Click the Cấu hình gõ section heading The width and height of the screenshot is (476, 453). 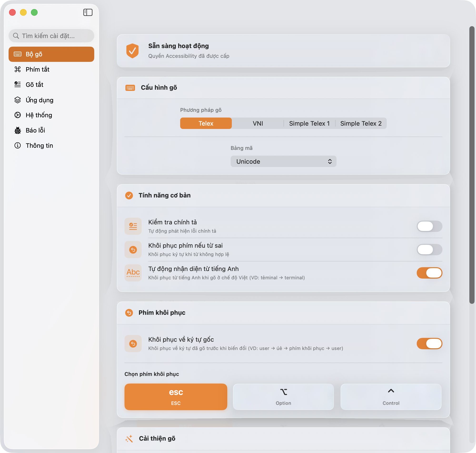159,88
